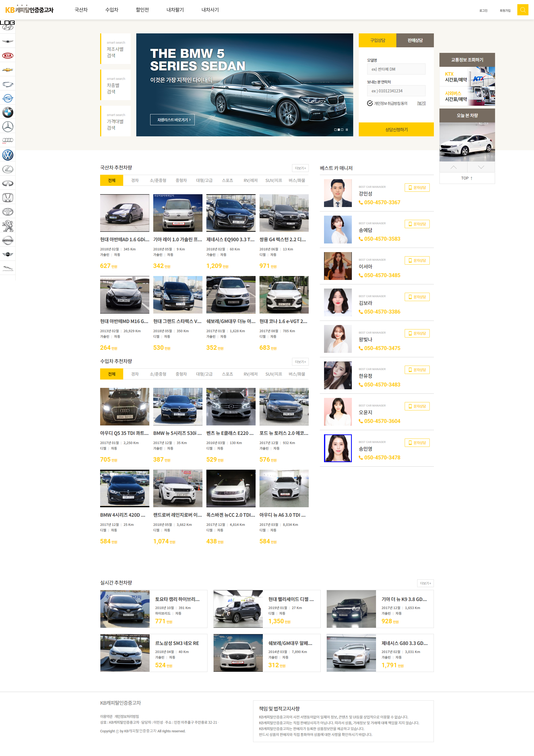Select the Kia brand logo in sidebar
Screen dimensions: 534x756
8,56
